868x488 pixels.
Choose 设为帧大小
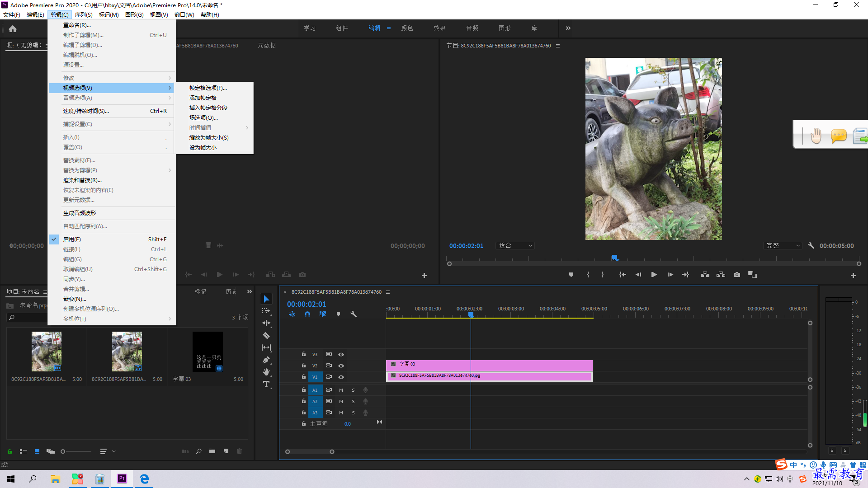[x=214, y=148]
